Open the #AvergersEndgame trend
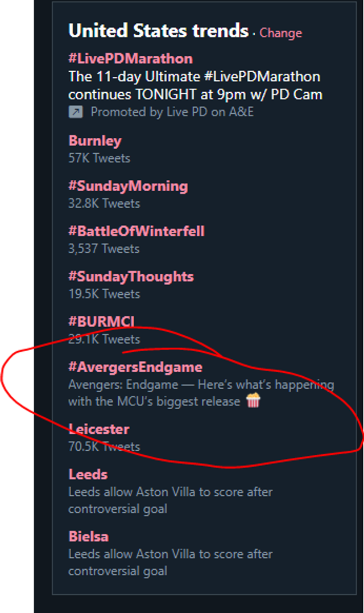This screenshot has height=613, width=364. 135,367
